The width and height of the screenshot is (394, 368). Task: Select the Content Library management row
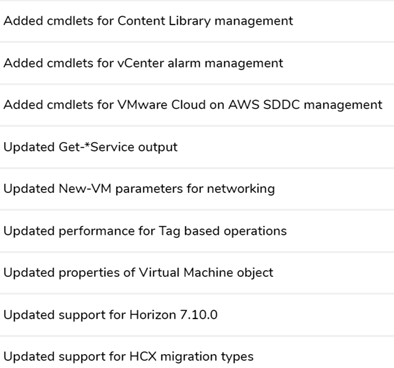[x=197, y=21]
